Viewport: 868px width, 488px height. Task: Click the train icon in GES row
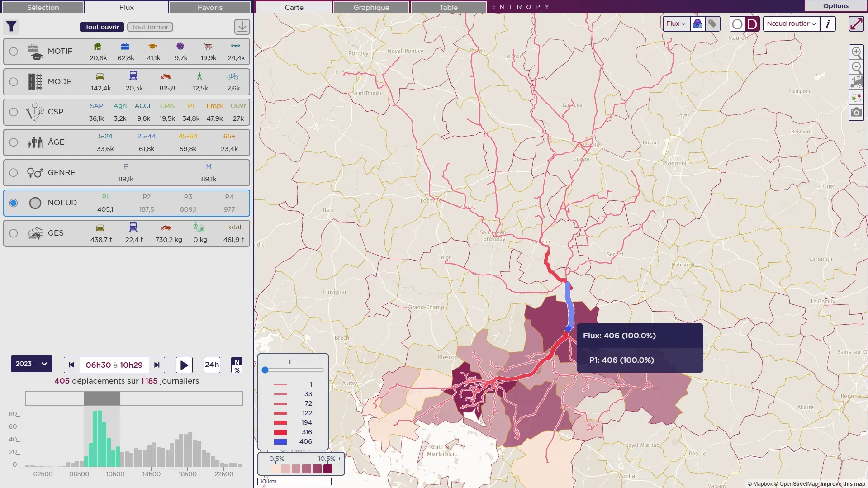[133, 227]
